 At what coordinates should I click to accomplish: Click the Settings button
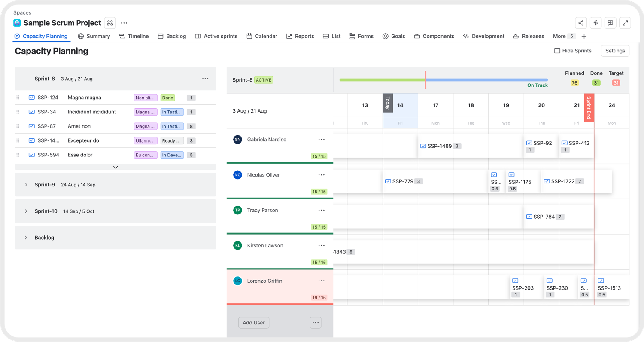click(615, 51)
